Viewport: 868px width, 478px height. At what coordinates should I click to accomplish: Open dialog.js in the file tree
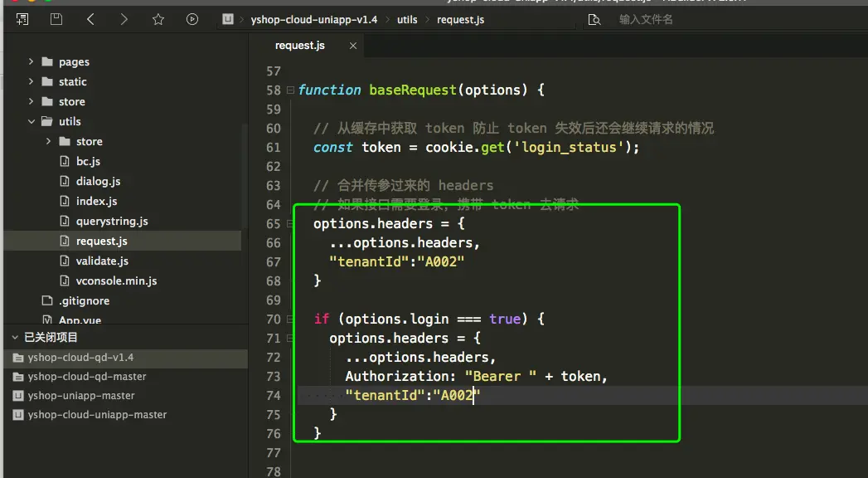point(98,181)
